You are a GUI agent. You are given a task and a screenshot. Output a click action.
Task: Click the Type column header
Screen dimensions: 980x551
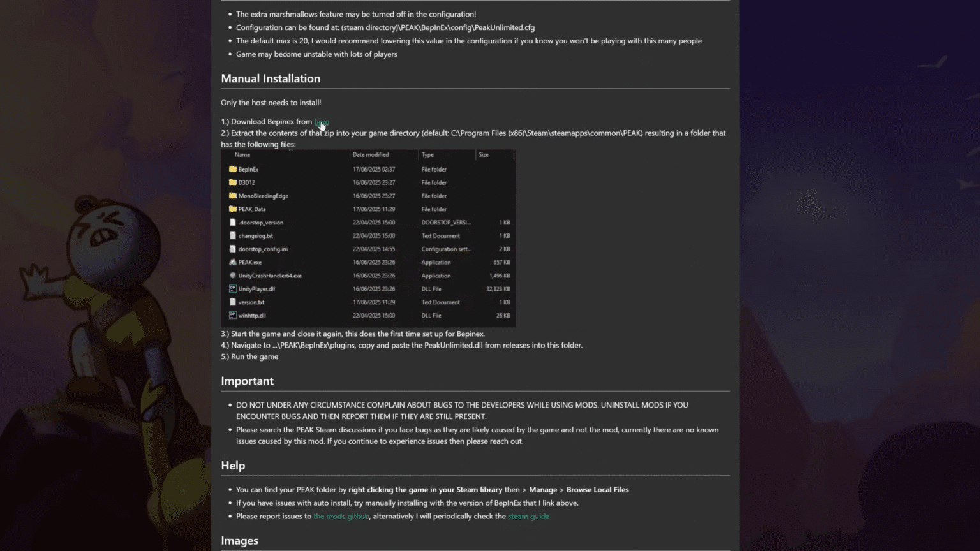click(x=427, y=155)
